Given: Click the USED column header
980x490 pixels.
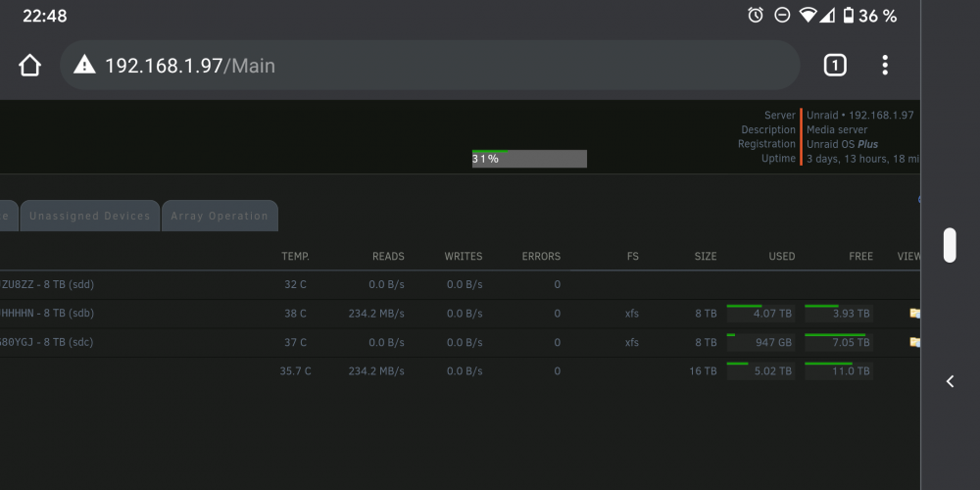Looking at the screenshot, I should coord(782,256).
